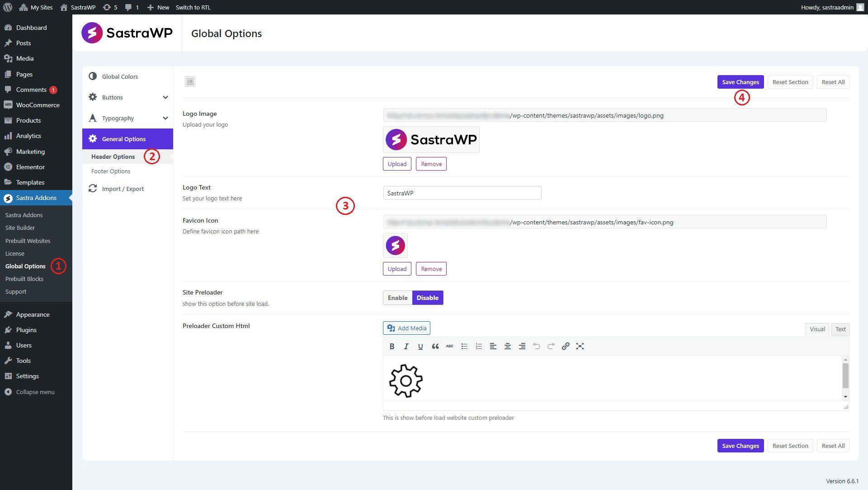Click the Logo Text input field

[x=462, y=193]
